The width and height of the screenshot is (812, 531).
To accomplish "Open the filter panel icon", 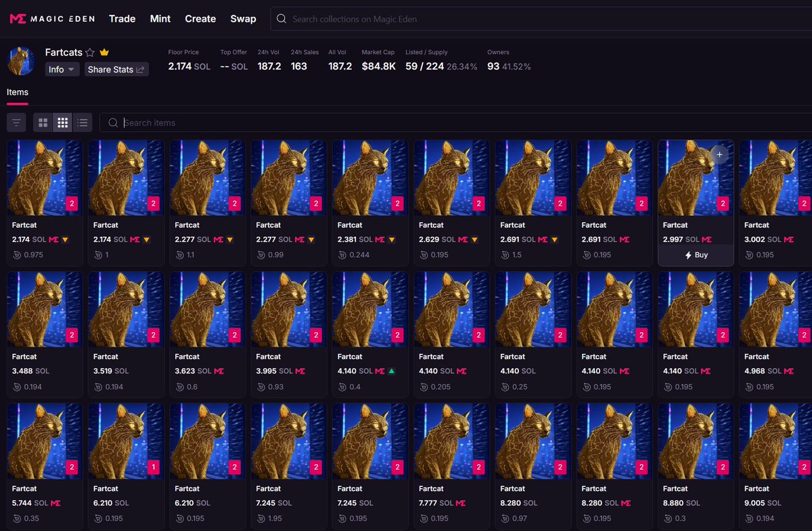I will (x=17, y=122).
